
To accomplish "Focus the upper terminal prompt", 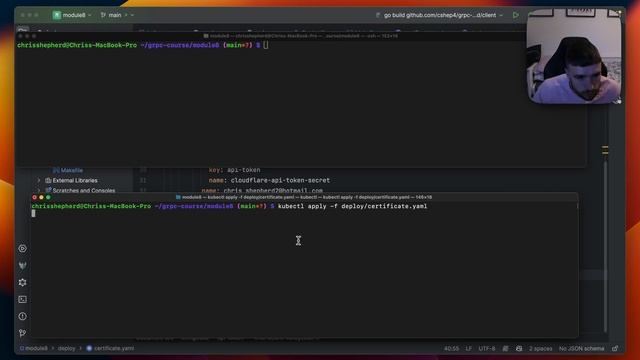I will coord(143,45).
